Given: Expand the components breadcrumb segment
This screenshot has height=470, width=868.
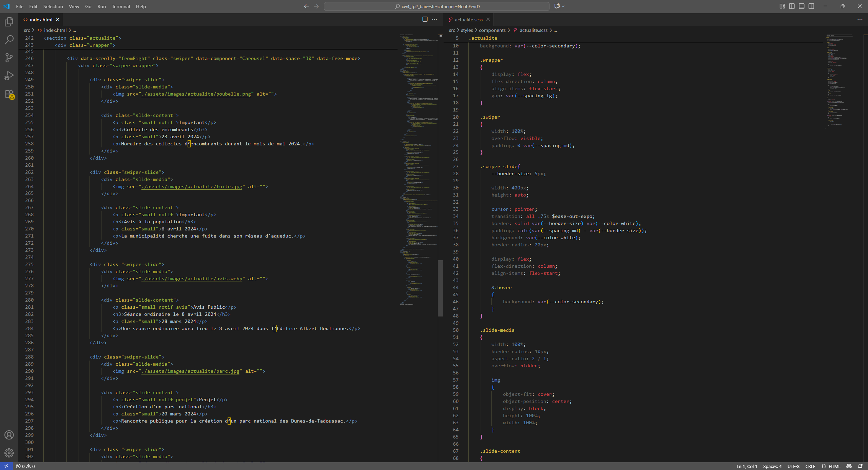Looking at the screenshot, I should pos(492,30).
